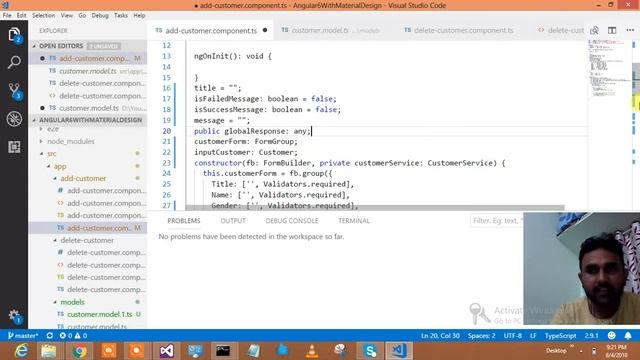Collapse the ANGULAR6WITHMATERIALDESIGN workspace section
This screenshot has width=640, height=360.
[90, 120]
